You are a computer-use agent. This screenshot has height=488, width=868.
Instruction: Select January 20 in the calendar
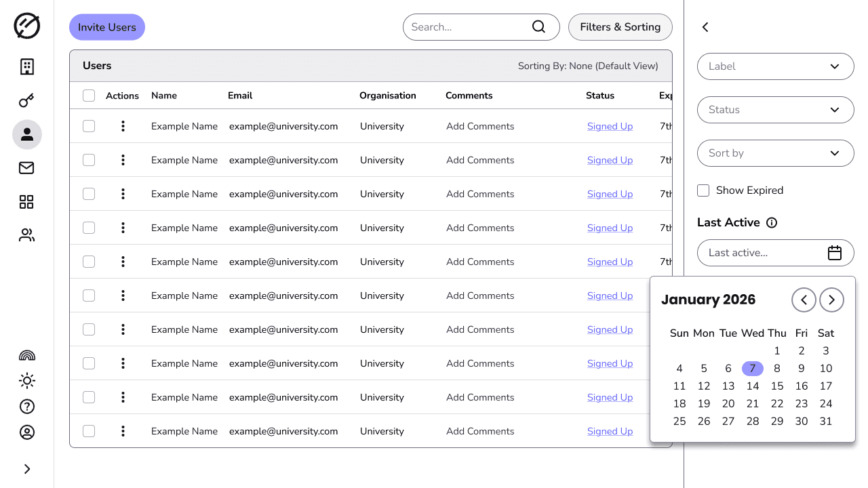(x=728, y=404)
